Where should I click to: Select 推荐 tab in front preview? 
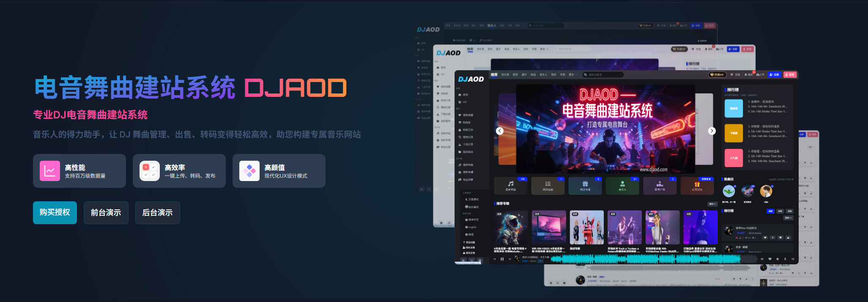pyautogui.click(x=494, y=74)
